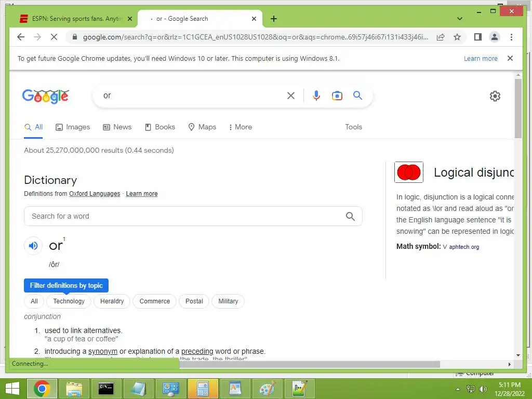Image resolution: width=532 pixels, height=399 pixels.
Task: Open File Explorer from taskbar
Action: tap(74, 389)
